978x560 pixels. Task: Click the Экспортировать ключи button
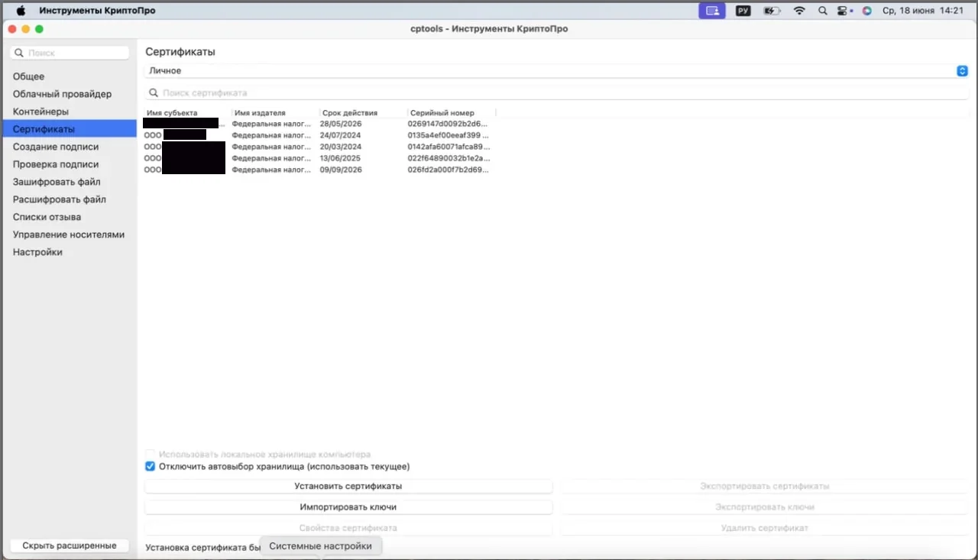(765, 507)
